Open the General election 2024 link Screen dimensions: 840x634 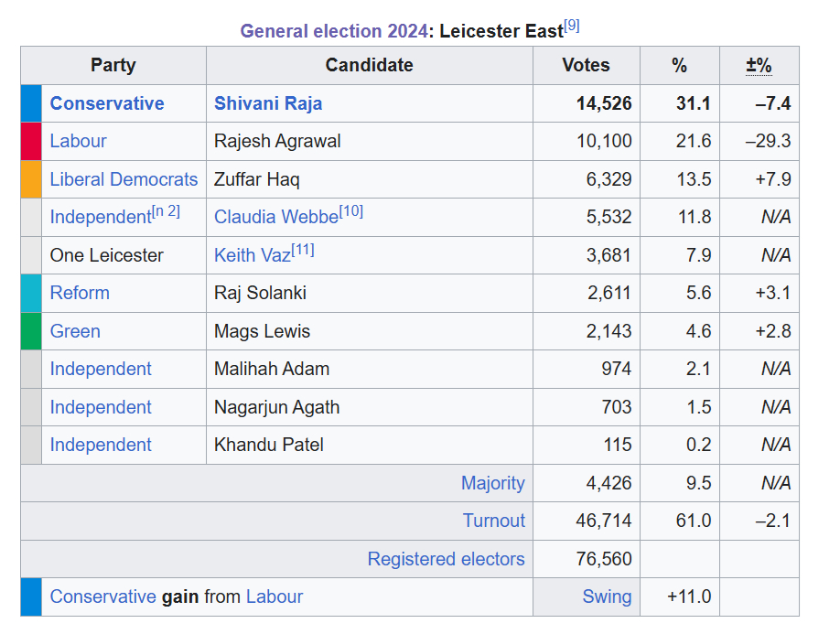[333, 31]
